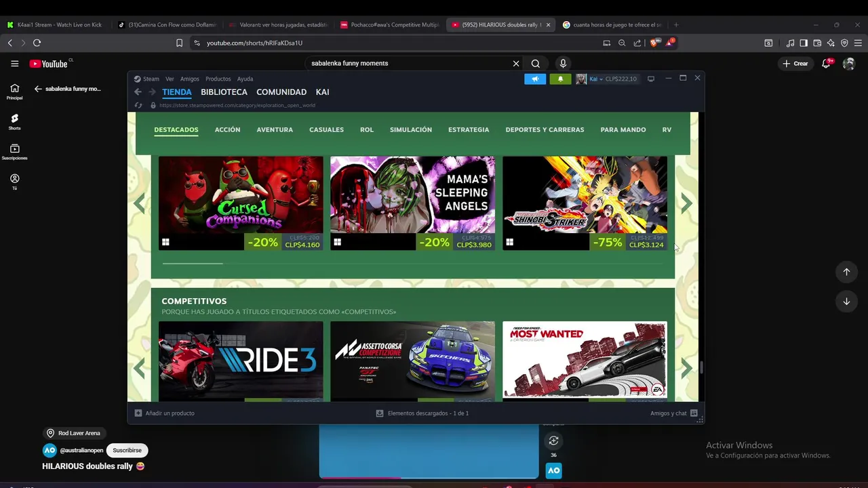
Task: Select the DESTACADOS category tab
Action: pos(176,129)
